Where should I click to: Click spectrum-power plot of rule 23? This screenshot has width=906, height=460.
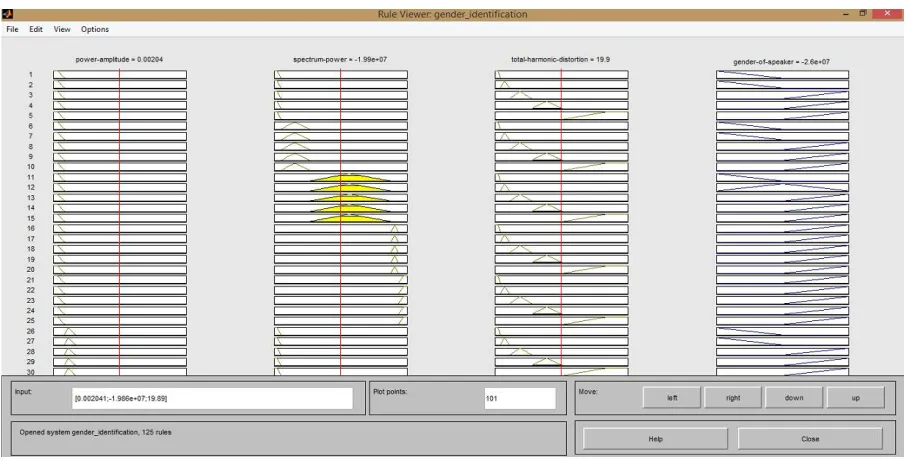340,301
